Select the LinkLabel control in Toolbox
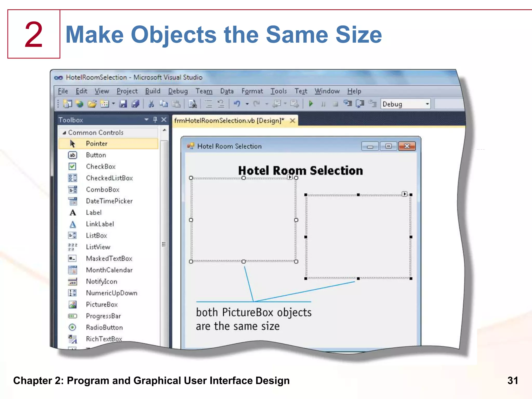The height and width of the screenshot is (399, 532). pos(109,224)
